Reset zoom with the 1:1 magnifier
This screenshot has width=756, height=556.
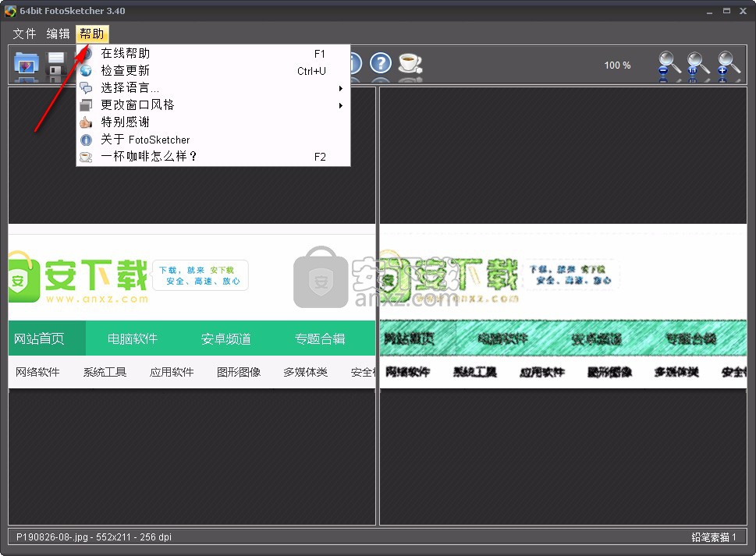[697, 65]
